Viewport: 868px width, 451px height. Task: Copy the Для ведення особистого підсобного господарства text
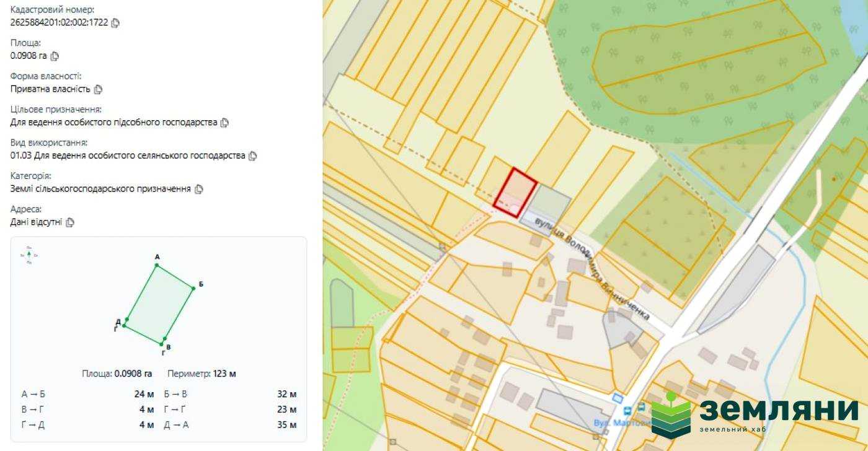point(224,123)
